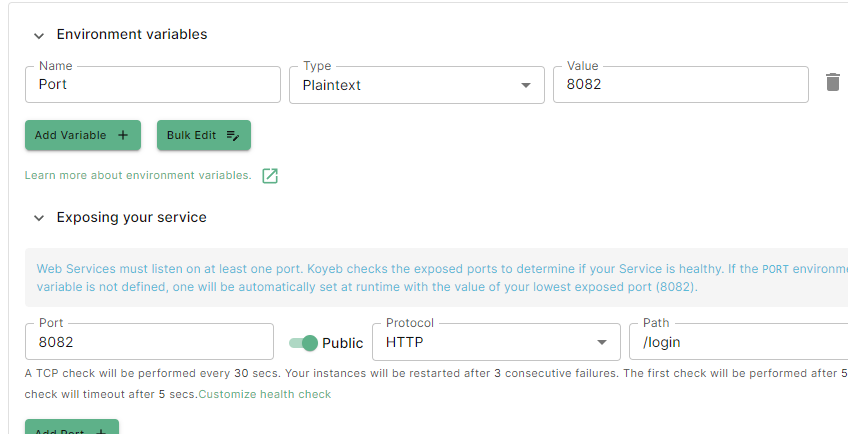Open external link icon for environment variables
The width and height of the screenshot is (848, 434).
269,176
